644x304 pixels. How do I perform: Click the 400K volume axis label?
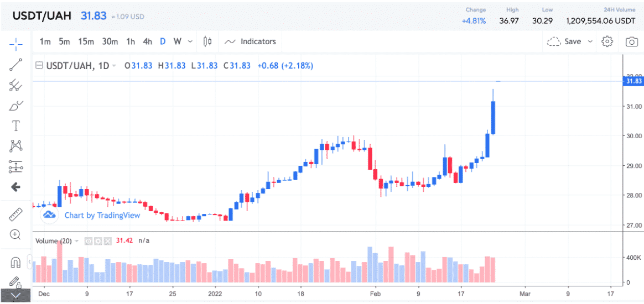pos(633,258)
